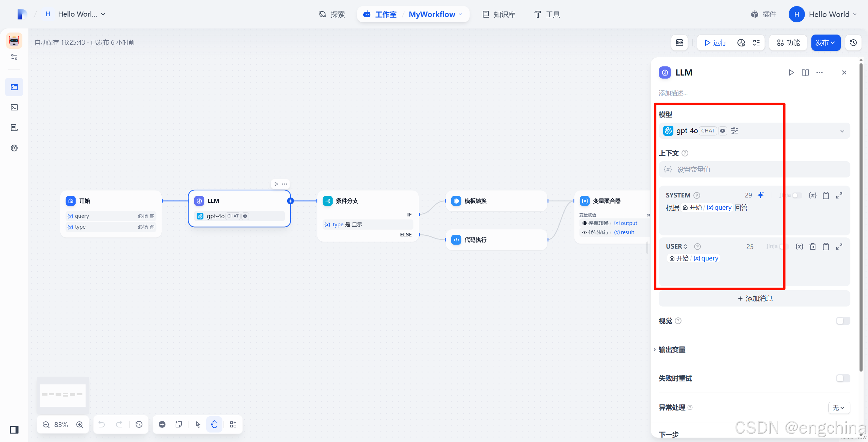Click the ENV environment variables icon
The height and width of the screenshot is (442, 868).
679,43
